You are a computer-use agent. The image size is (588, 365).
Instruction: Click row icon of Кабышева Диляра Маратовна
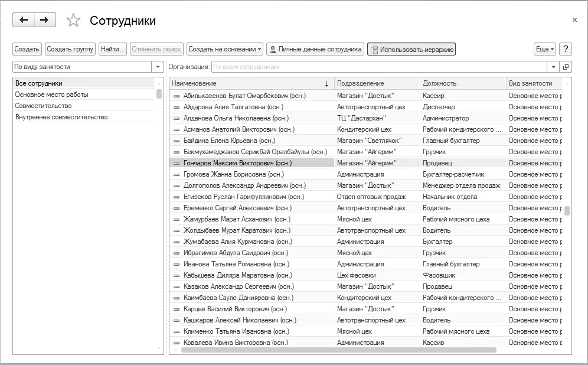click(177, 276)
